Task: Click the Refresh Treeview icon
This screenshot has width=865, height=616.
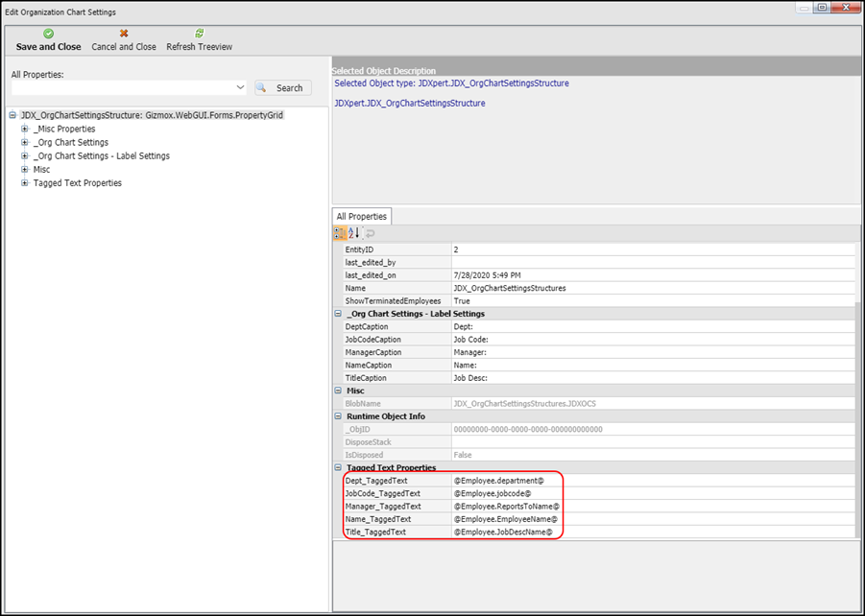Action: click(x=200, y=34)
